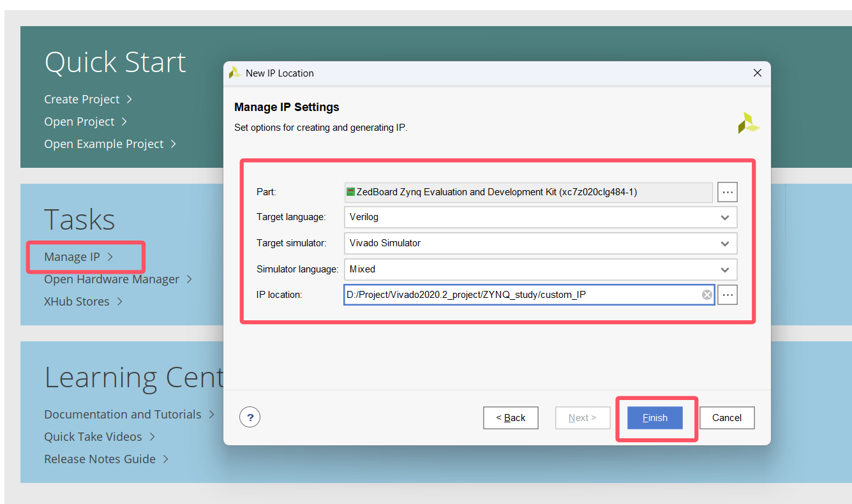852x504 pixels.
Task: Open the XHub Stores link
Action: 83,302
